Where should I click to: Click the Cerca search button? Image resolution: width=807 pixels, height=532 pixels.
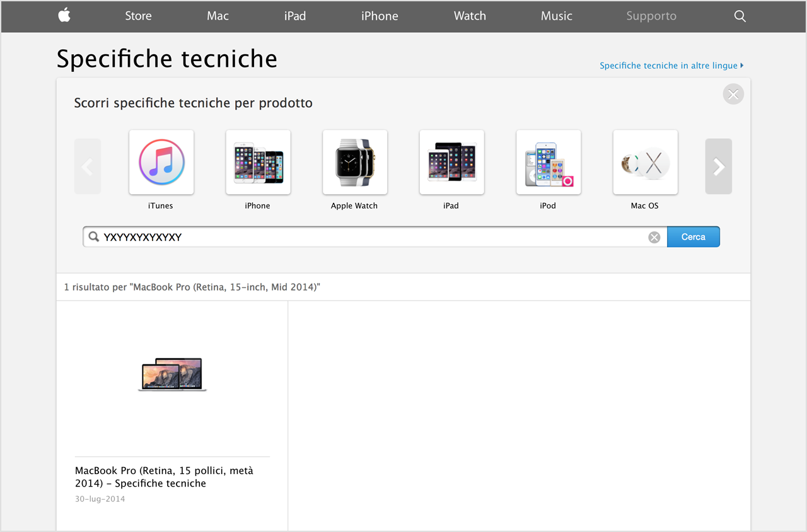point(694,237)
